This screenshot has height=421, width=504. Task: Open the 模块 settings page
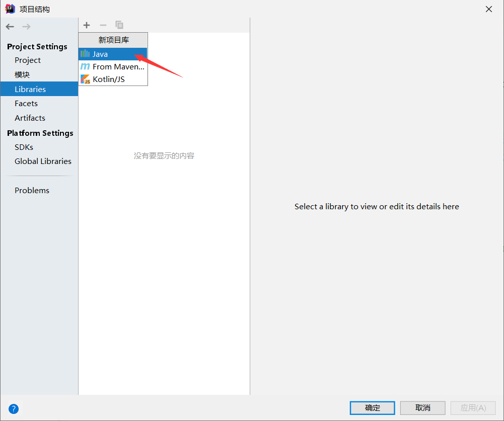[x=22, y=74]
